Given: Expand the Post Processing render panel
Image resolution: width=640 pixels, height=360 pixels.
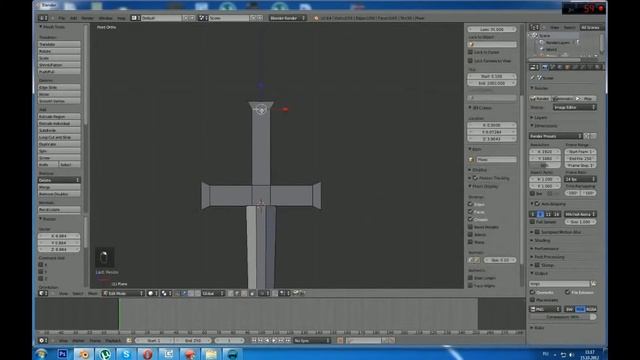Looking at the screenshot, I should click(547, 257).
